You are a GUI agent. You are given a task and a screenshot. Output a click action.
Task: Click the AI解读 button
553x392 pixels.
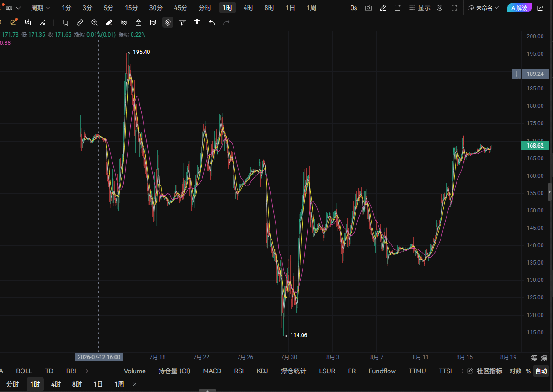519,8
